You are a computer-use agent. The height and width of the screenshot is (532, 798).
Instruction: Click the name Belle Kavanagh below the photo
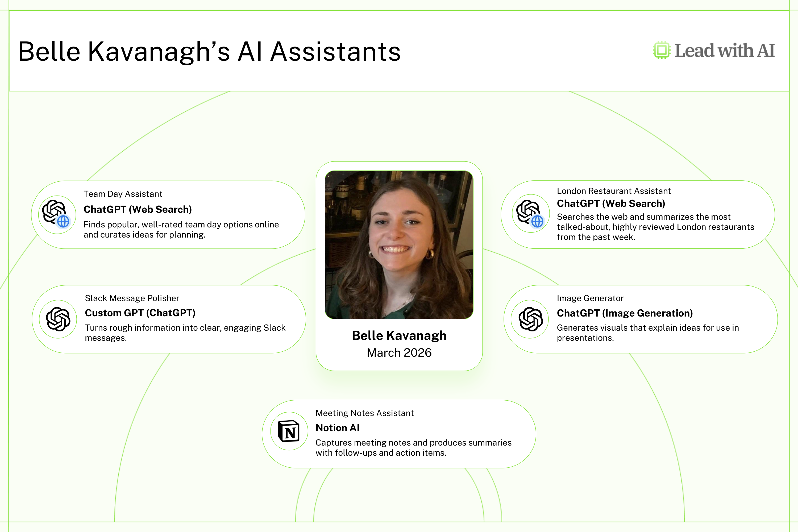(x=399, y=335)
